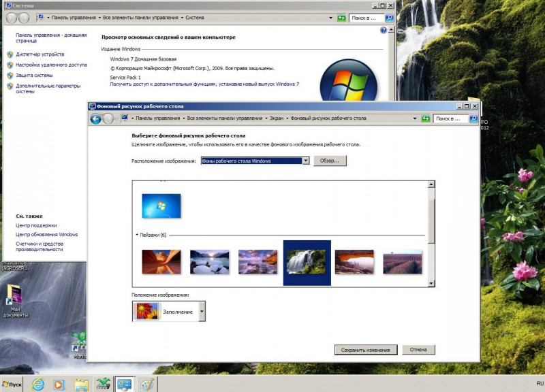Click the Сохранить изменения button
Viewport: 545px width, 392px height.
click(366, 350)
